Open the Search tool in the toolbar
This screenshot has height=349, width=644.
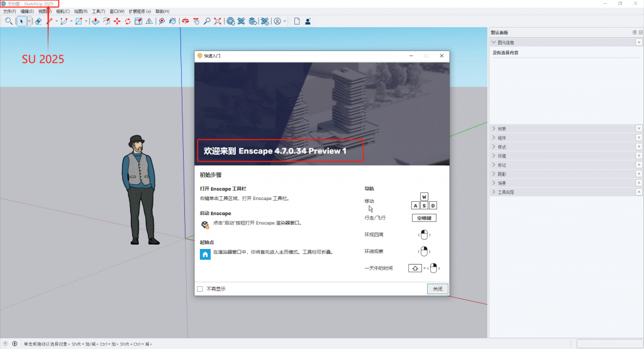[x=9, y=21]
